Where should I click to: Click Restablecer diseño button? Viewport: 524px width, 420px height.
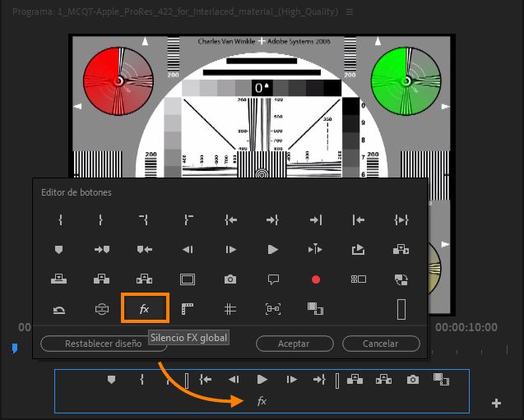[x=104, y=344]
